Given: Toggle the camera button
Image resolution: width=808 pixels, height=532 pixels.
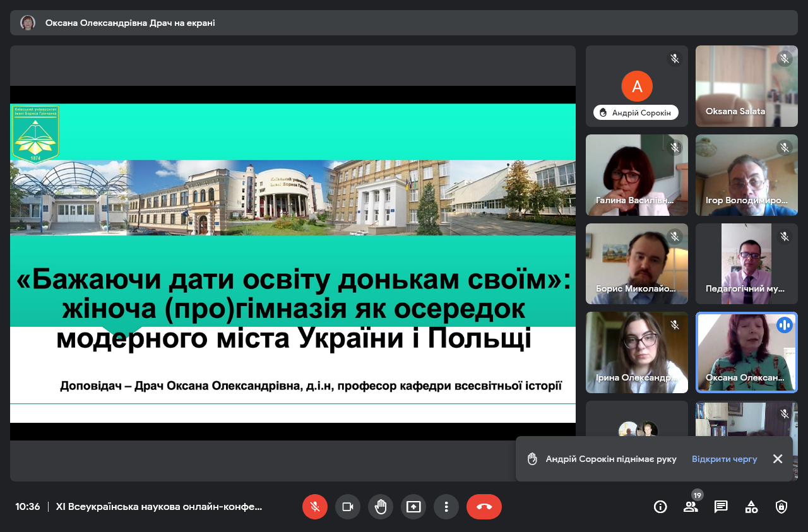Looking at the screenshot, I should (347, 507).
